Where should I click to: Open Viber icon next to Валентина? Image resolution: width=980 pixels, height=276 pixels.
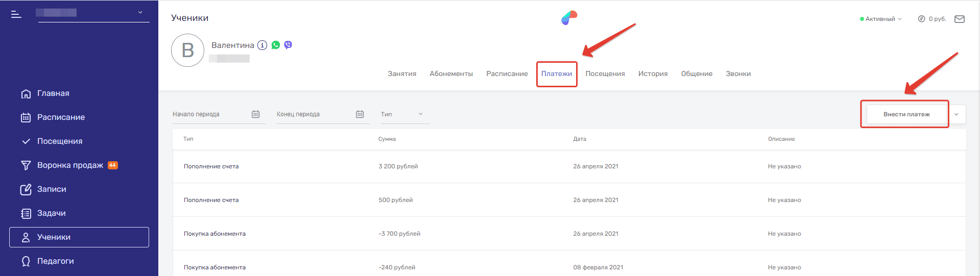coord(288,45)
